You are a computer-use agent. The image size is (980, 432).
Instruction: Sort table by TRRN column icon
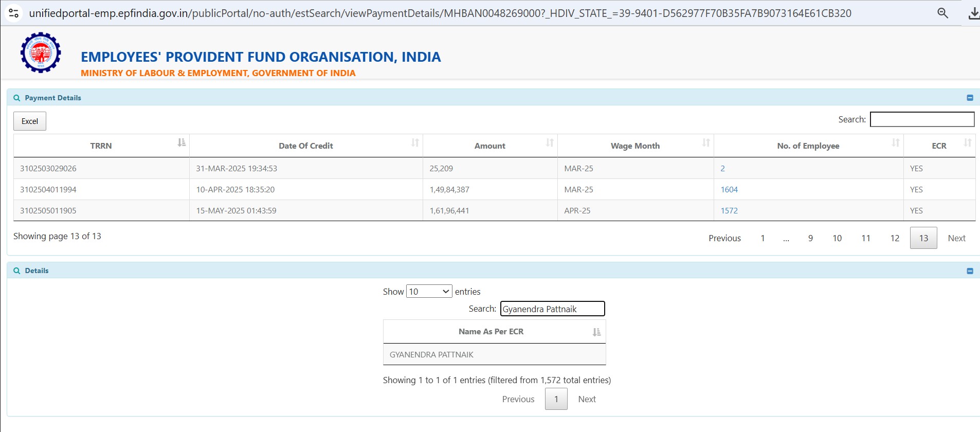point(182,143)
